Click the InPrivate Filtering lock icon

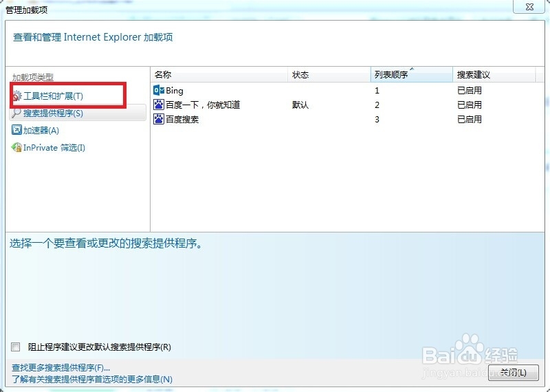[16, 147]
